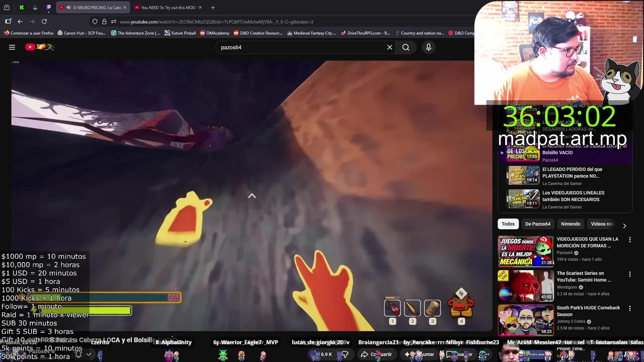Switch to You NEED To Try out this MOD tab

pos(165,8)
